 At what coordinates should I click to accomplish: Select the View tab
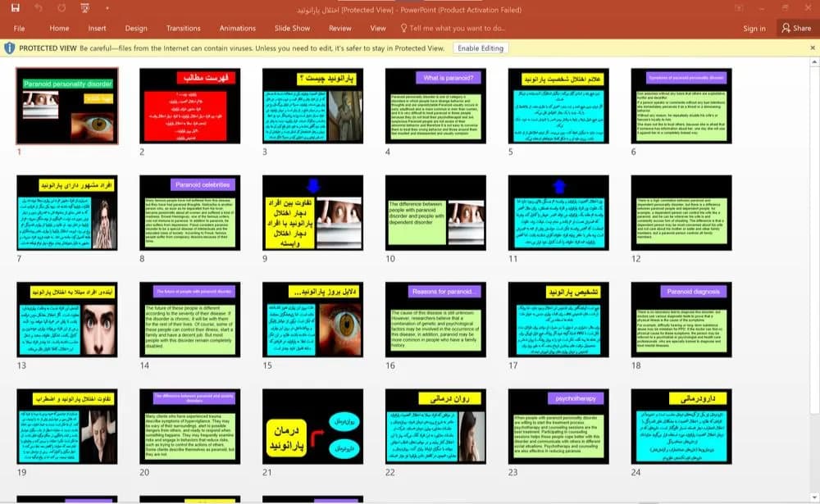click(x=377, y=28)
